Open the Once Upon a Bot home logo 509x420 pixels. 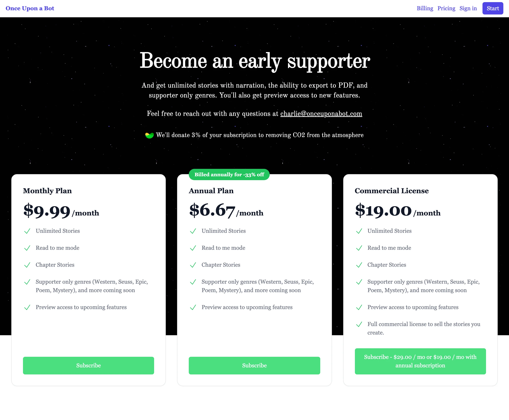[30, 8]
